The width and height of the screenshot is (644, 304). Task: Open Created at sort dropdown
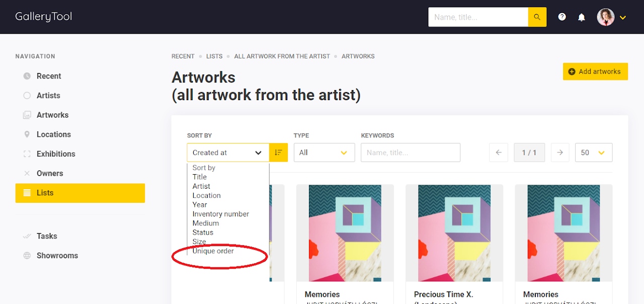pos(228,153)
